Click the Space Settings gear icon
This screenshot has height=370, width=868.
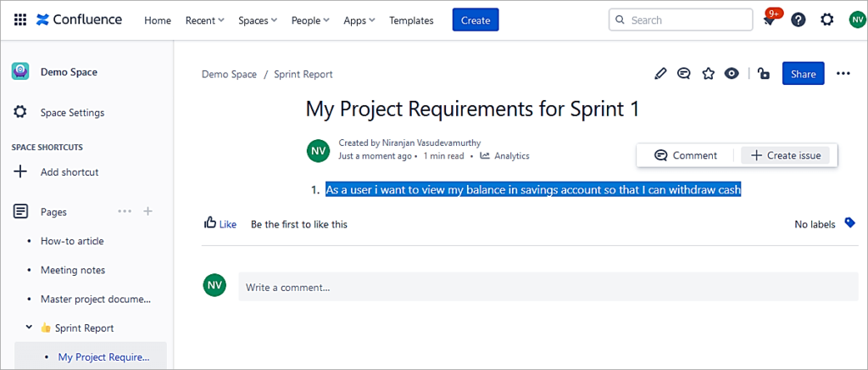(x=20, y=112)
